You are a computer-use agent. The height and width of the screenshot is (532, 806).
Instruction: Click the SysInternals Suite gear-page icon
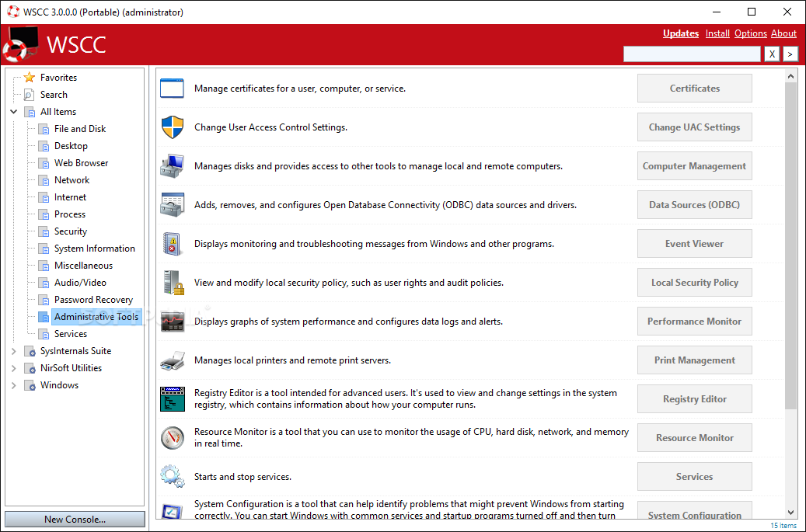30,351
